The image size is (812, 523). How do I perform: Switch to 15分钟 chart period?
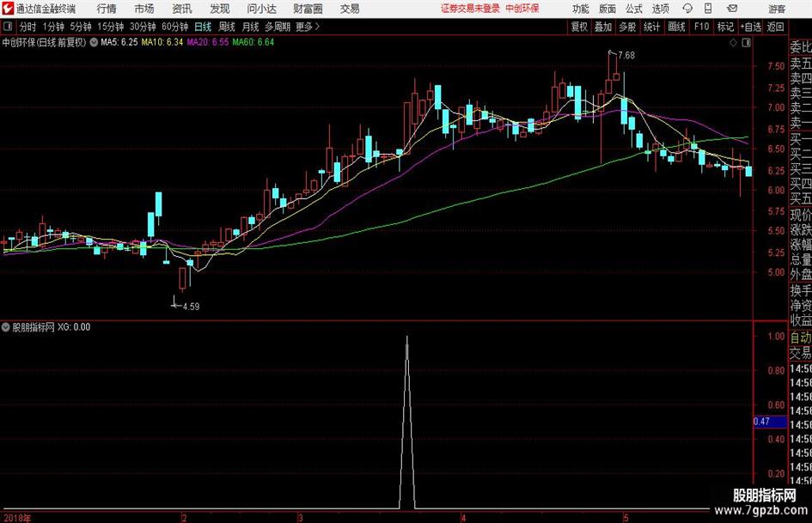pos(111,27)
